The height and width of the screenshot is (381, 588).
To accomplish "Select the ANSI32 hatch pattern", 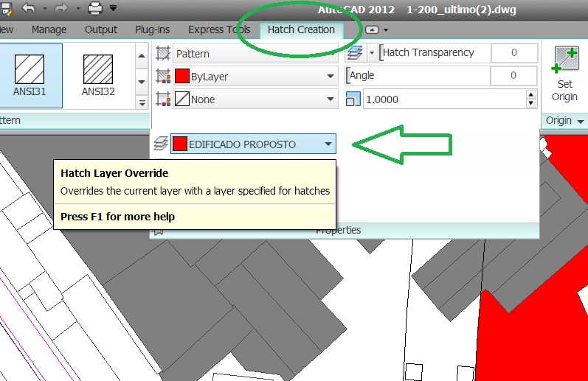I will coord(98,76).
